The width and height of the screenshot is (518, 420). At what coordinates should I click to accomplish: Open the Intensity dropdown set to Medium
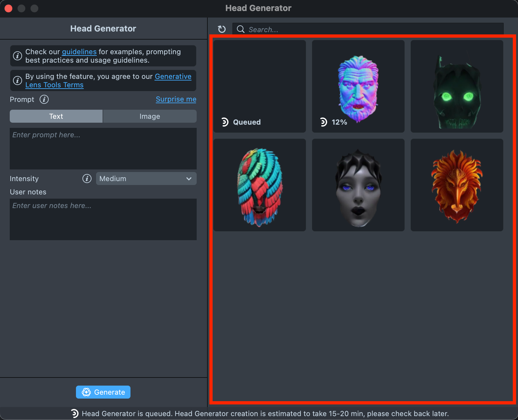(146, 179)
